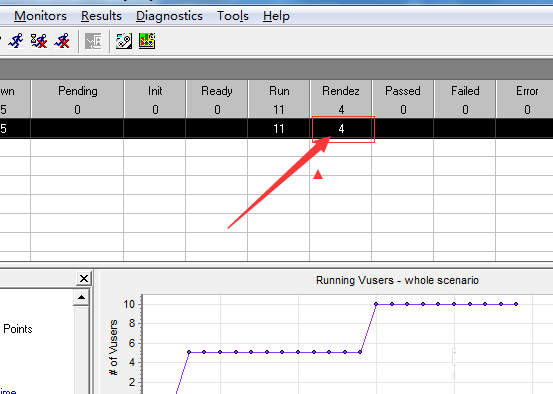Click the hourglass gradual-stop Vusers icon

click(39, 41)
